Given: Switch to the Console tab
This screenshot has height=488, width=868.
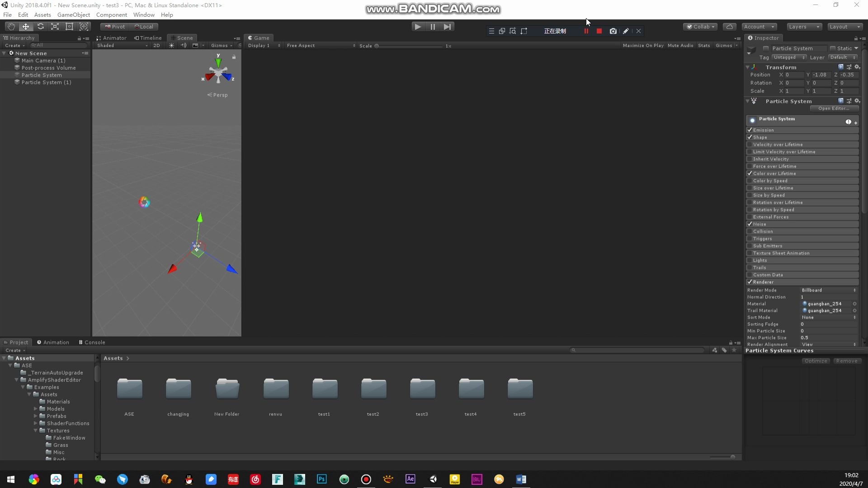Looking at the screenshot, I should point(92,343).
